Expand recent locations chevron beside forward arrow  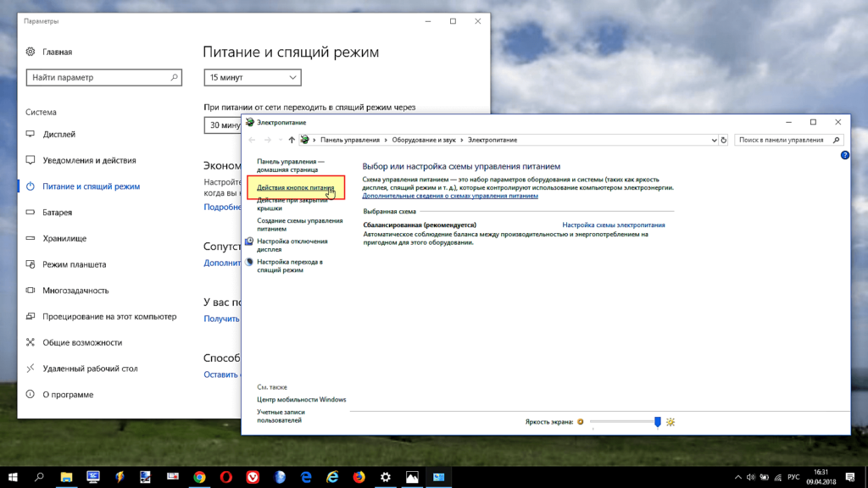coord(280,140)
